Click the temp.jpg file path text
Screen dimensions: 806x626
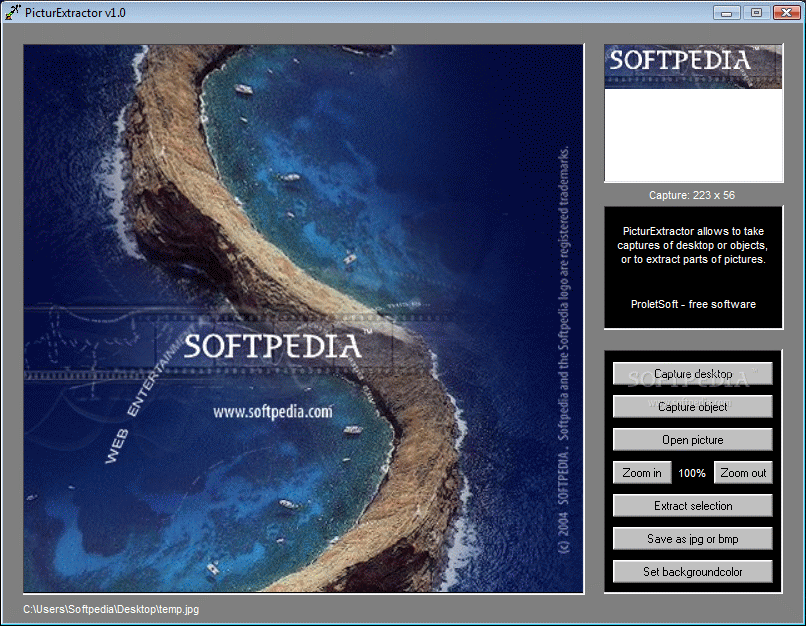(x=111, y=609)
